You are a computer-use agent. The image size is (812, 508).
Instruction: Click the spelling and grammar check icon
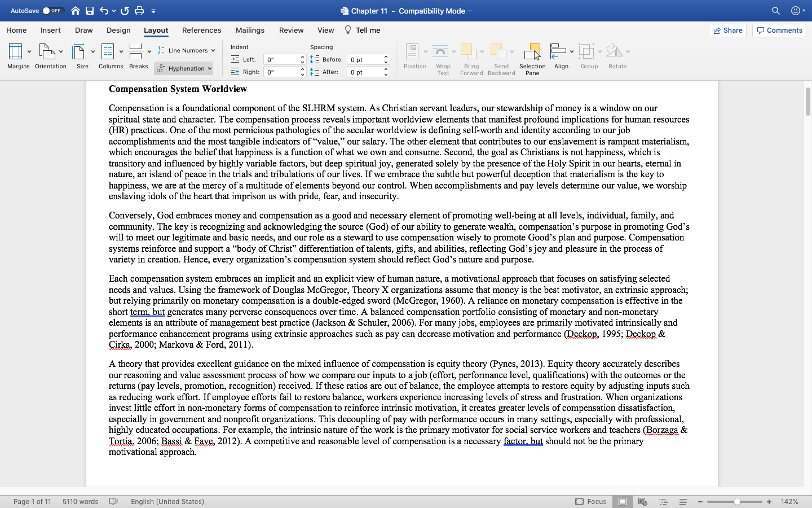click(113, 501)
